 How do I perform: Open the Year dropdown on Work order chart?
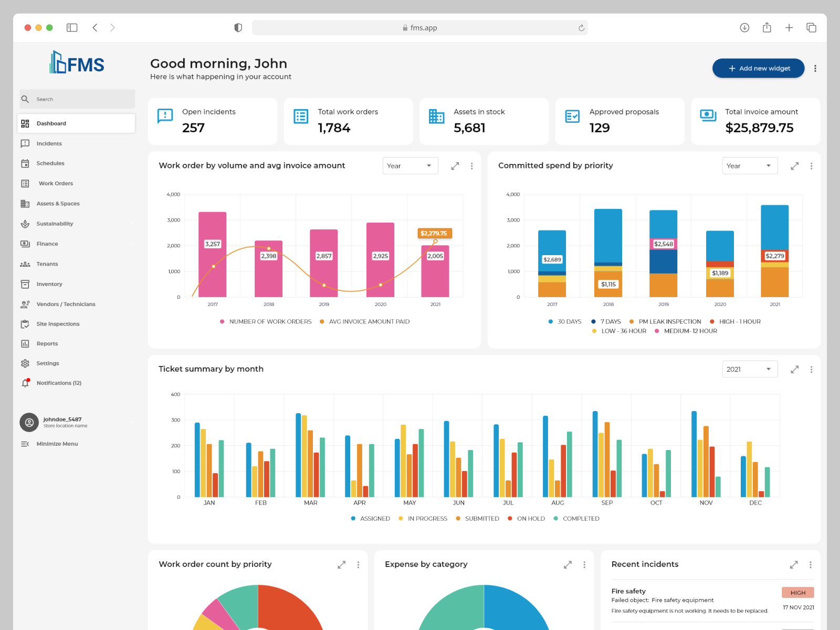pos(410,165)
